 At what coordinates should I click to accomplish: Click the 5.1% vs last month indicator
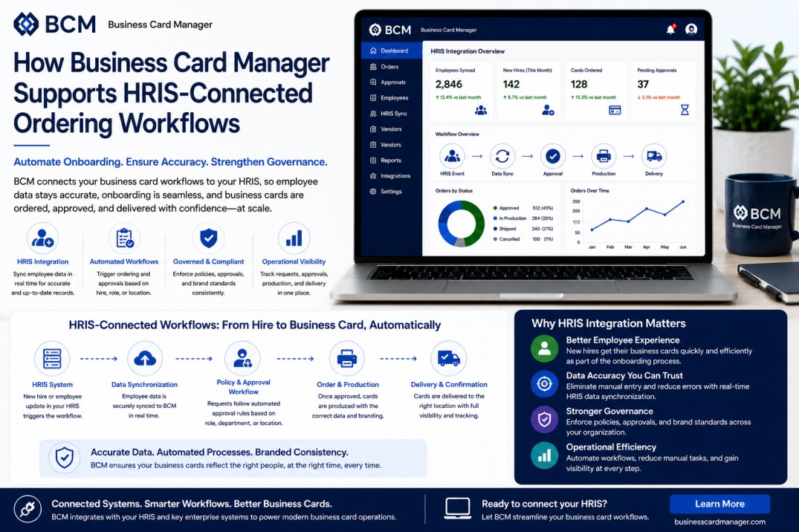pyautogui.click(x=659, y=97)
